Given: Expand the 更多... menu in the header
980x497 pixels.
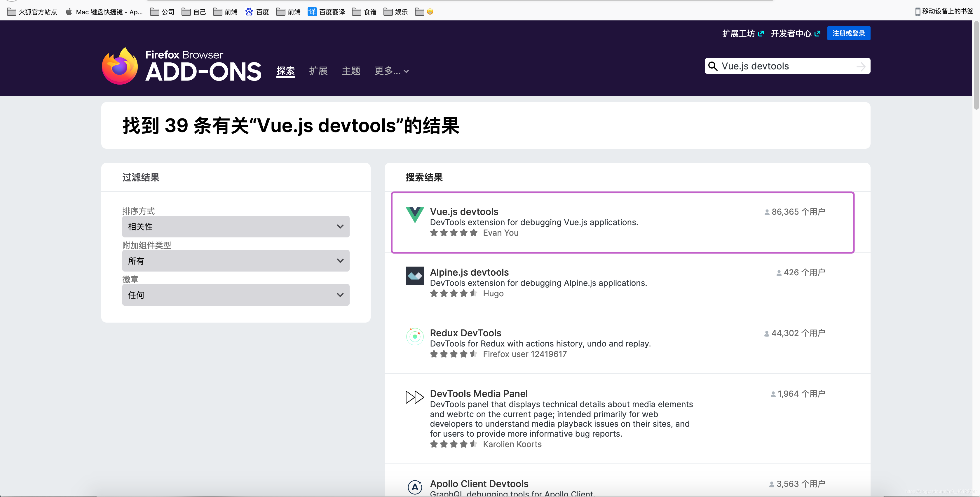Looking at the screenshot, I should point(391,71).
